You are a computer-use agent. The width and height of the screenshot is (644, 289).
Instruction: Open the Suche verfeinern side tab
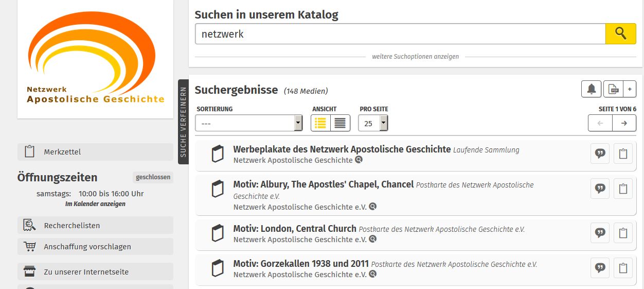183,122
